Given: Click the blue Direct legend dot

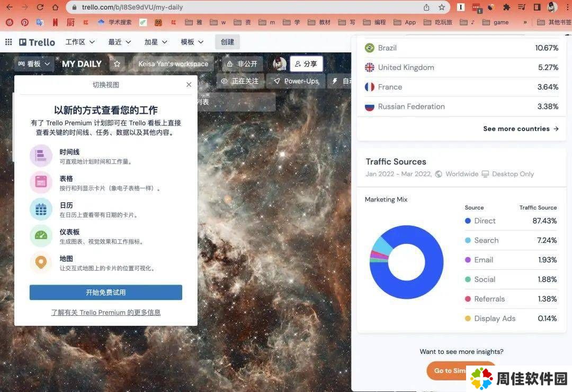Looking at the screenshot, I should 468,221.
